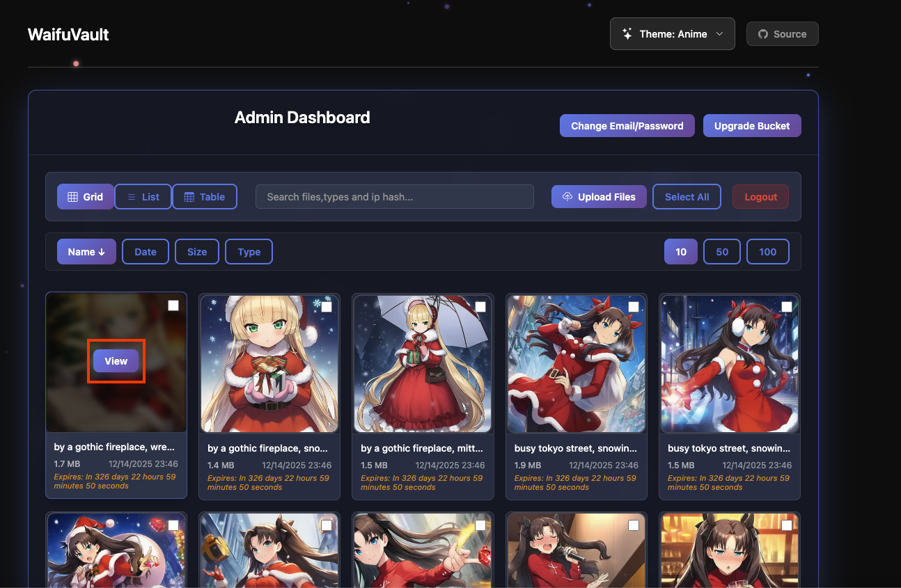Click the name of the 1.9 MB tokyo street file

[x=576, y=448]
